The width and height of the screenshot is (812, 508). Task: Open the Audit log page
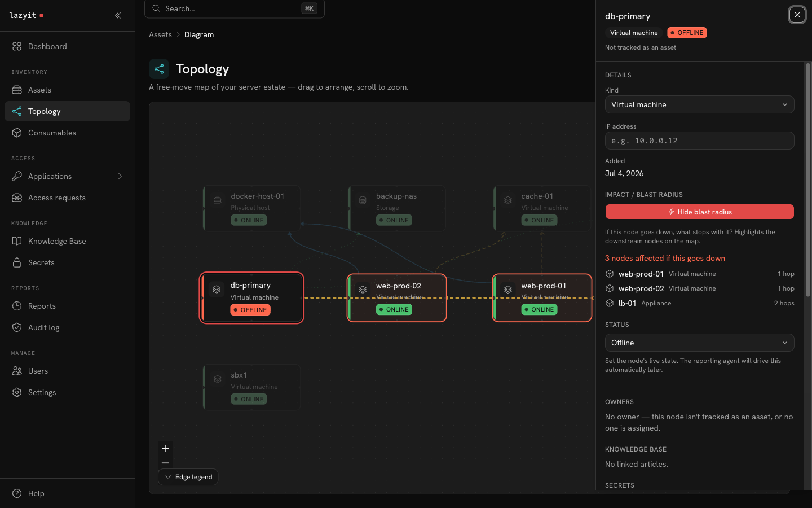tap(67, 327)
